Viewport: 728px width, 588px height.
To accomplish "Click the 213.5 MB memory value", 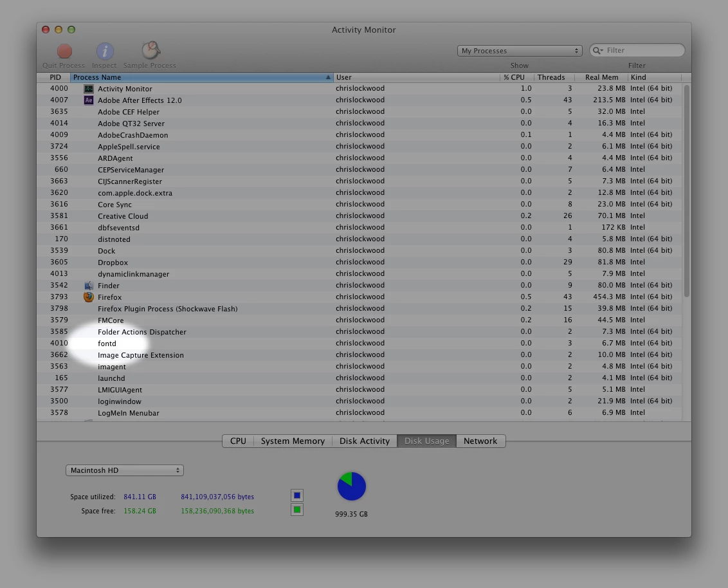I will 609,99.
